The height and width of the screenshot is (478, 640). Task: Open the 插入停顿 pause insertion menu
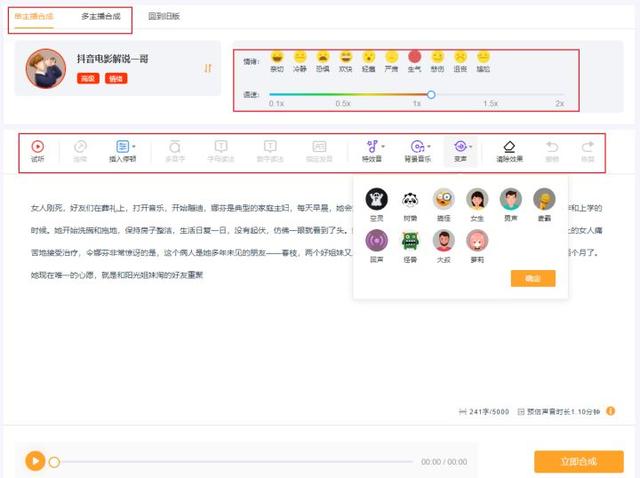(122, 151)
